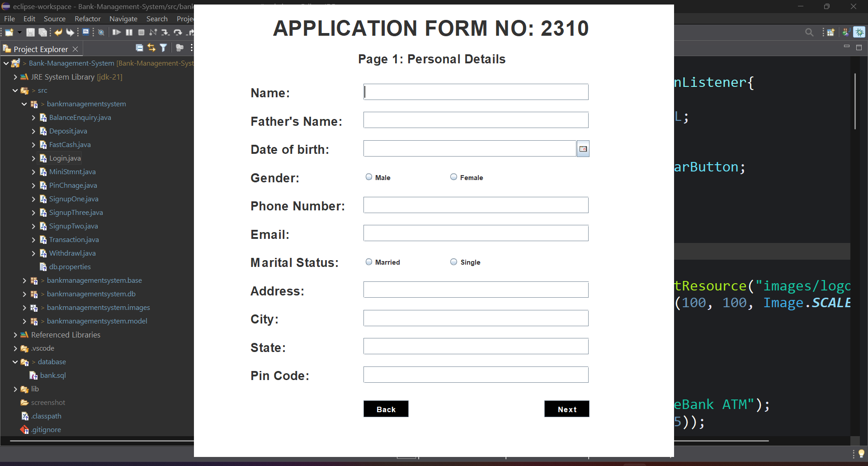This screenshot has height=466, width=868.
Task: Click the Next button on the form
Action: click(566, 409)
